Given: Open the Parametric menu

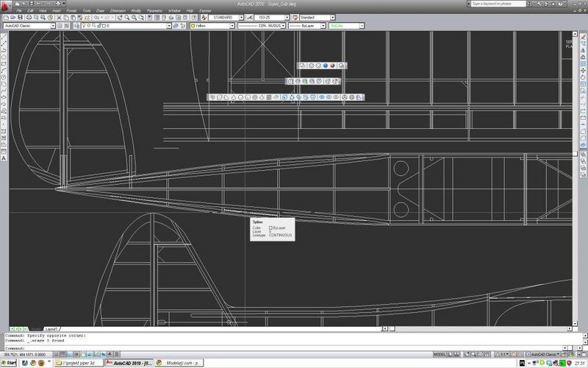Looking at the screenshot, I should (x=154, y=10).
